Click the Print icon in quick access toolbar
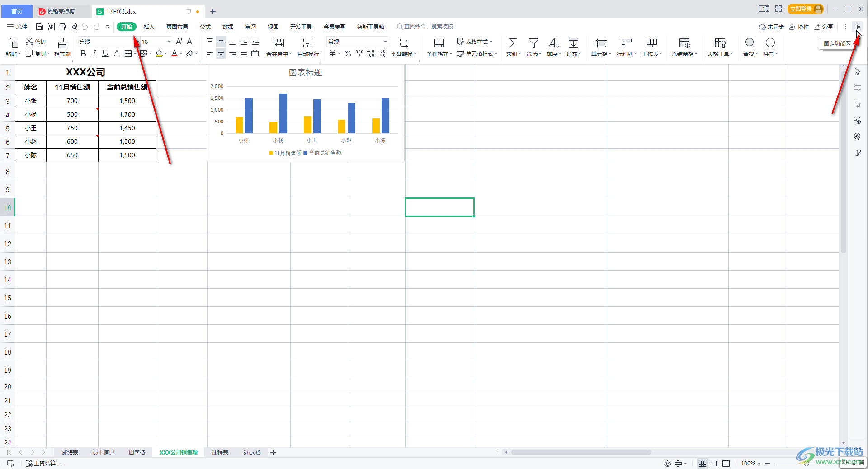 (62, 27)
